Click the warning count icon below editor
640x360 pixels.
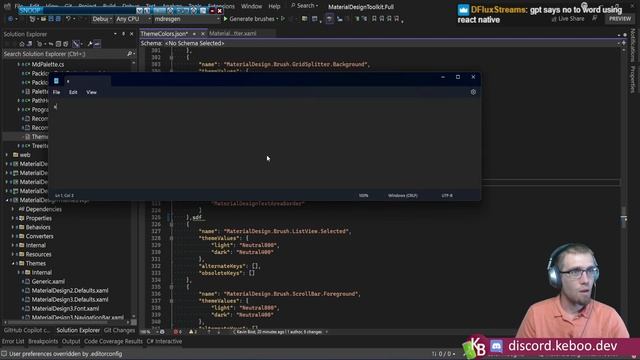click(191, 332)
